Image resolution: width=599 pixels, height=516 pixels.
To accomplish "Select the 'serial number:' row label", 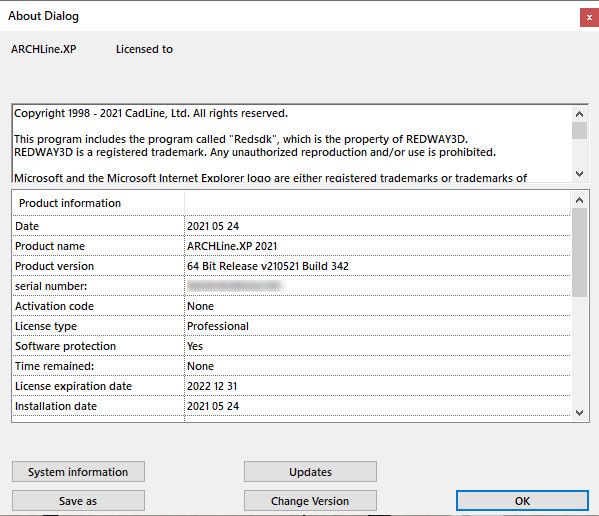I will tap(51, 286).
